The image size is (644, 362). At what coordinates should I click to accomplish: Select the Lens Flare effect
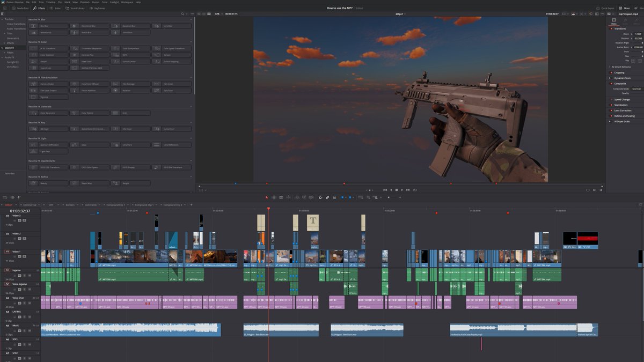pyautogui.click(x=130, y=145)
